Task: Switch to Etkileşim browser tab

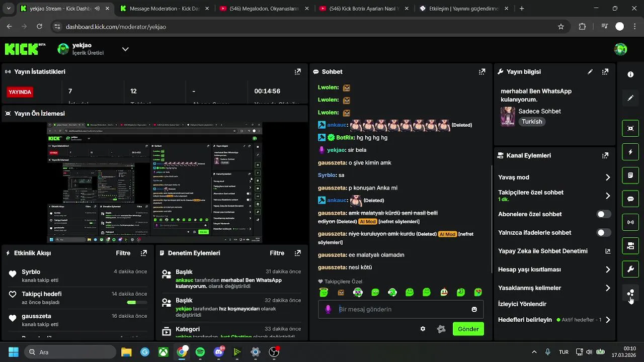Action: click(x=463, y=9)
